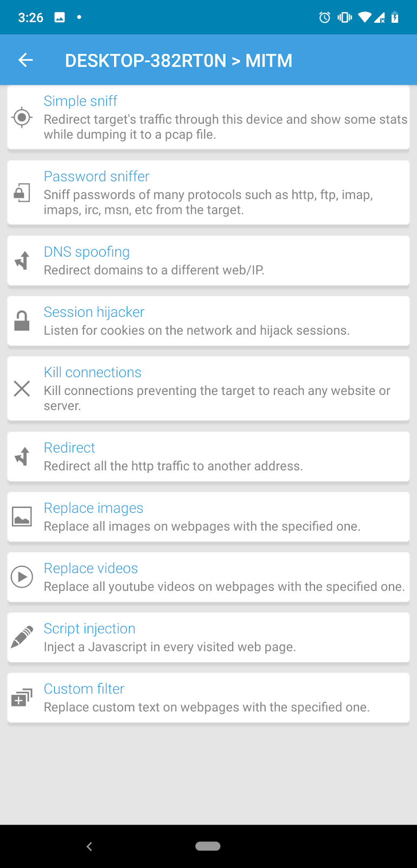Screen dimensions: 417x868
Task: Choose DNS spoofing from the list
Action: [x=87, y=252]
